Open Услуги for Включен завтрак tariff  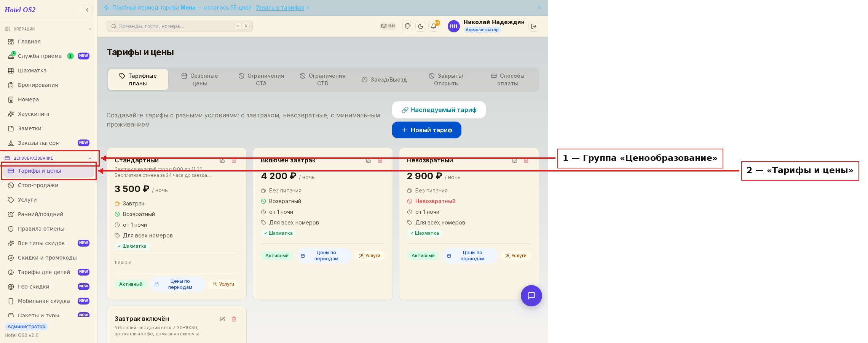pyautogui.click(x=370, y=256)
